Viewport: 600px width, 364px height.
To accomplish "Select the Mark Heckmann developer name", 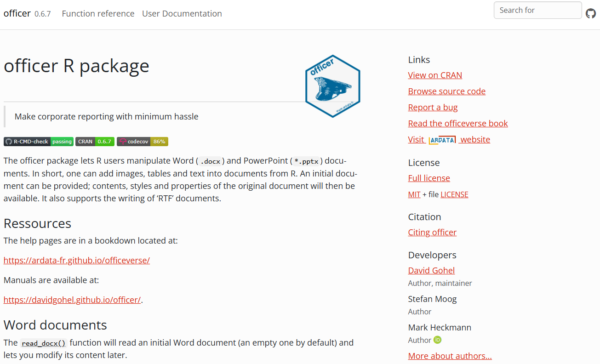I will 440,328.
